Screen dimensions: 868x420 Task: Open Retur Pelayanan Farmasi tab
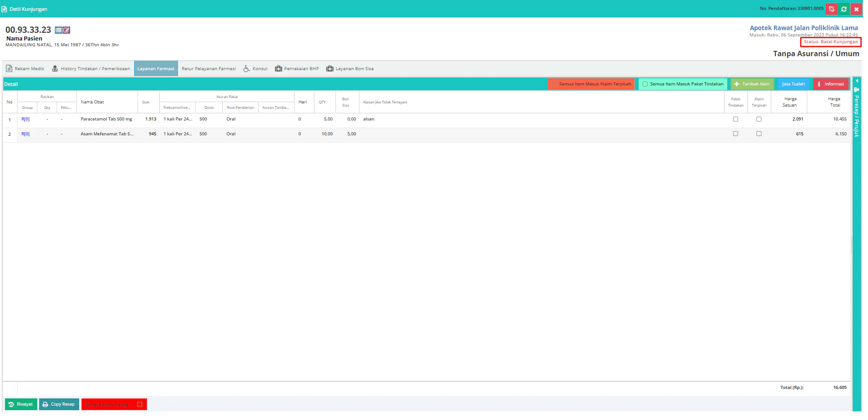click(x=209, y=69)
